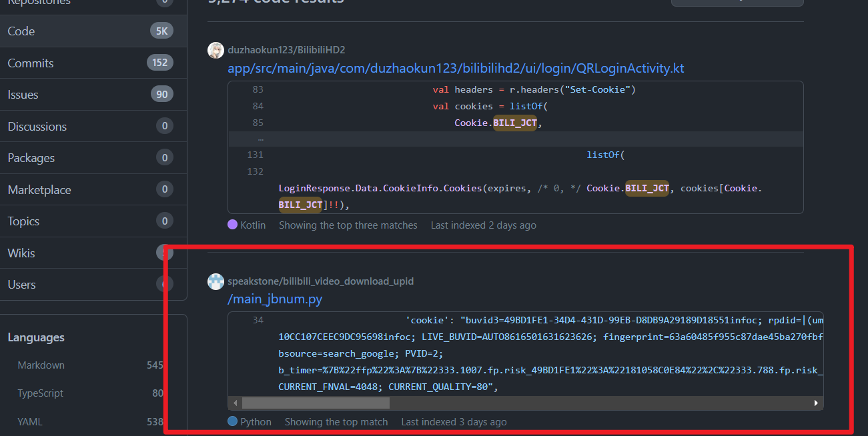Click line number 34 in main_jbnum.py
This screenshot has height=436, width=868.
[x=258, y=320]
